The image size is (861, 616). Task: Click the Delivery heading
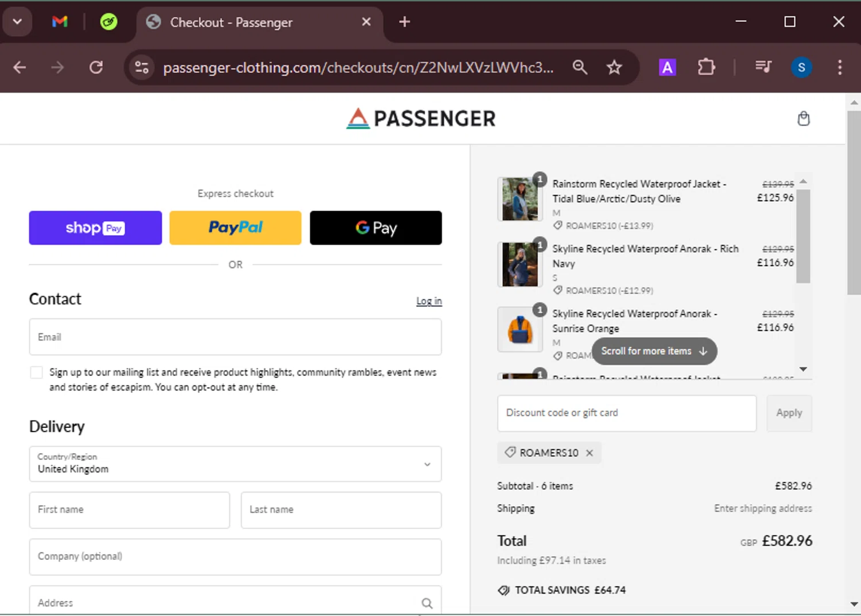57,426
